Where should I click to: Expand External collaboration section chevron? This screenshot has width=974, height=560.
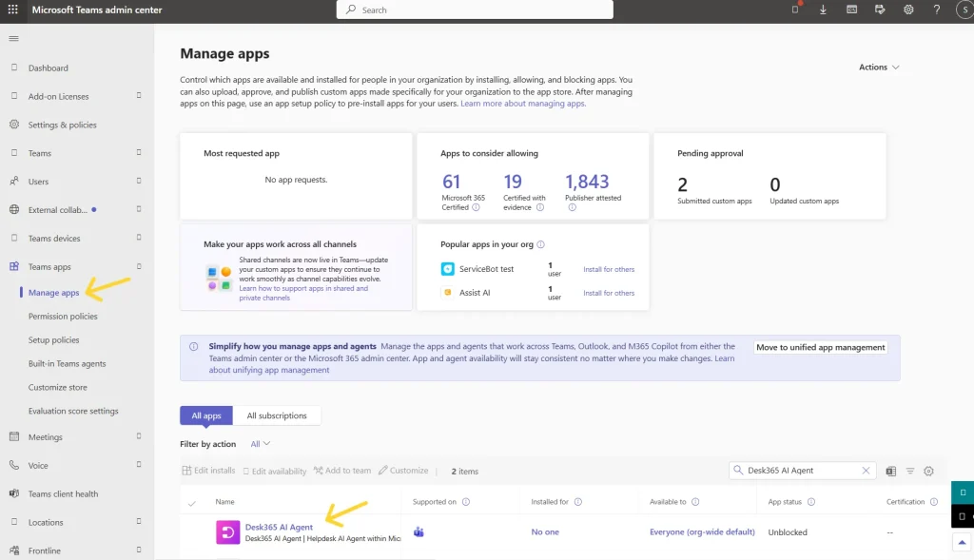(x=139, y=209)
